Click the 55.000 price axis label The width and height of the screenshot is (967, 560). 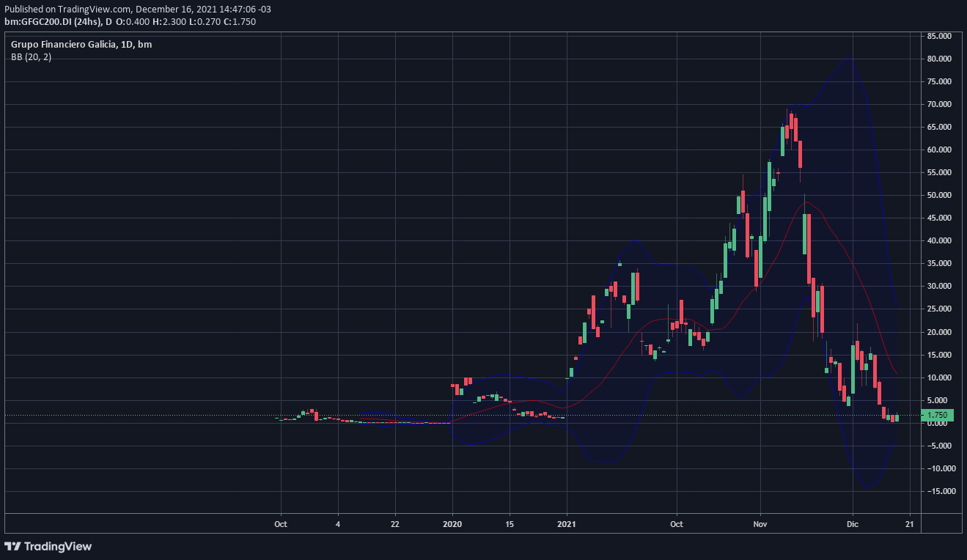pyautogui.click(x=940, y=172)
